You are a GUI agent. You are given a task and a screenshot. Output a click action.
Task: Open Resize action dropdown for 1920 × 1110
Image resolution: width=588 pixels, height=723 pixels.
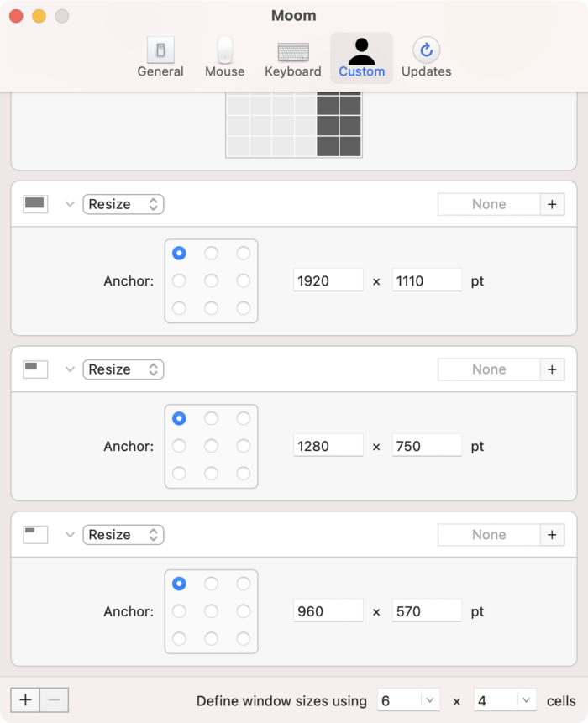coord(123,204)
